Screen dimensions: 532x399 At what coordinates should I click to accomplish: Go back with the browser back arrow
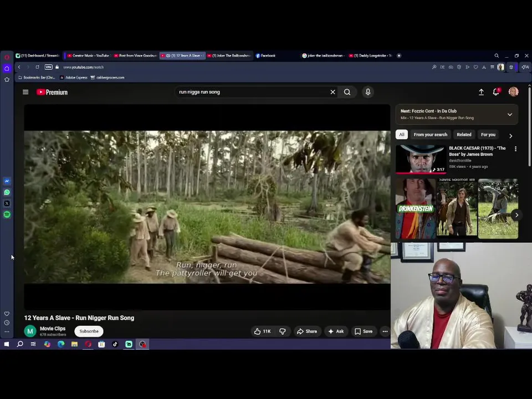pos(19,67)
